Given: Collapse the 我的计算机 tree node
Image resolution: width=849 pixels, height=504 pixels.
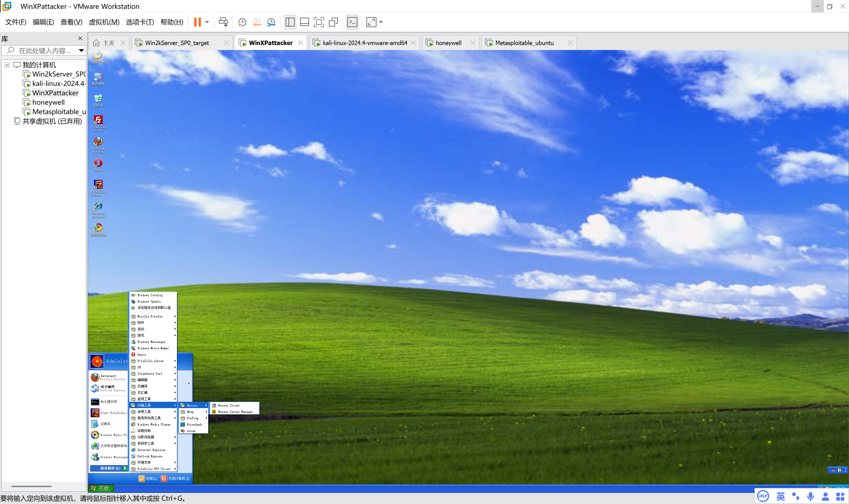Looking at the screenshot, I should coord(7,65).
